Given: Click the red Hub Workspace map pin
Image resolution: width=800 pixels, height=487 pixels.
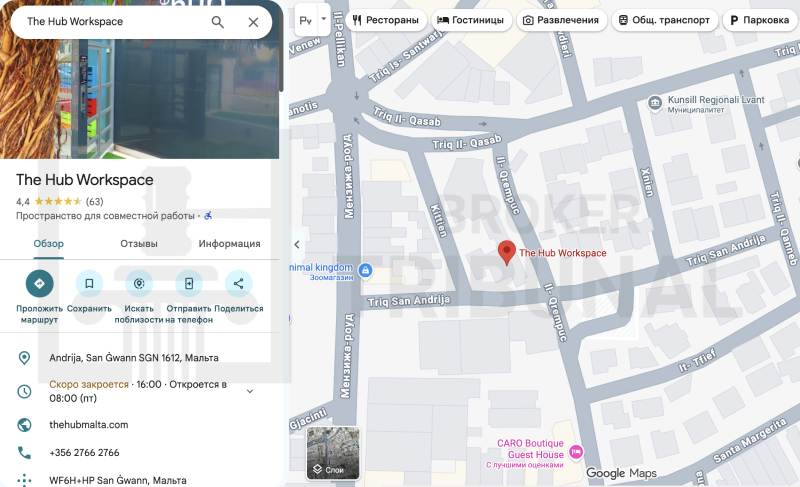Looking at the screenshot, I should click(x=507, y=252).
